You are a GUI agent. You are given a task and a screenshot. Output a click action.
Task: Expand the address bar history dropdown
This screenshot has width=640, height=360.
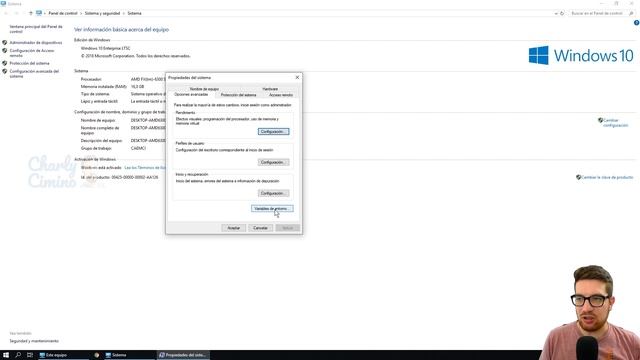556,13
